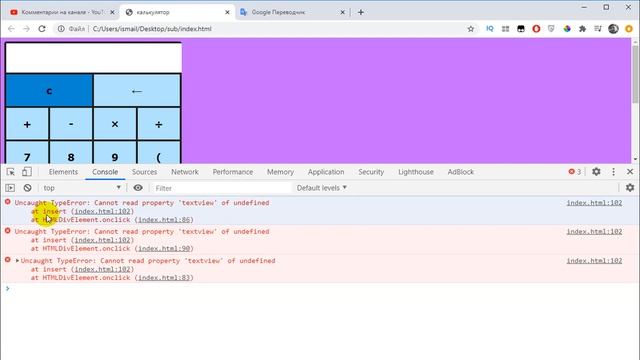
Task: Click the colorful wheel extension icon
Action: [x=567, y=29]
